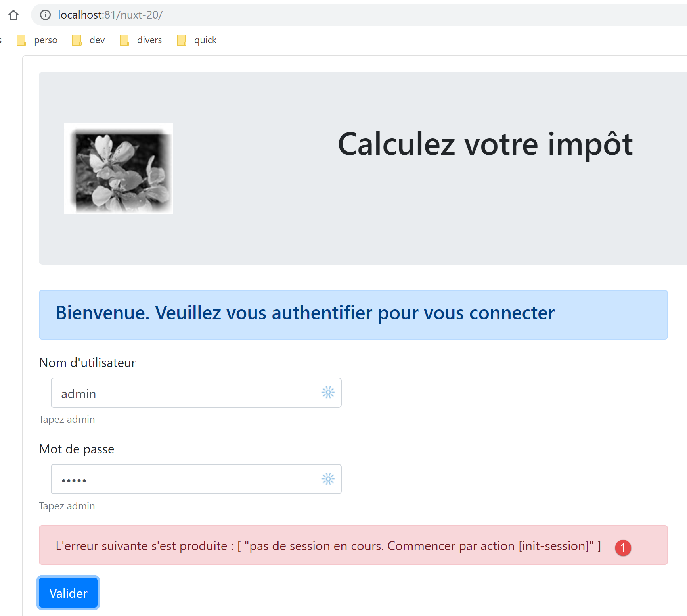Screen dimensions: 687x616
Task: Click the browser home icon
Action: [x=13, y=15]
